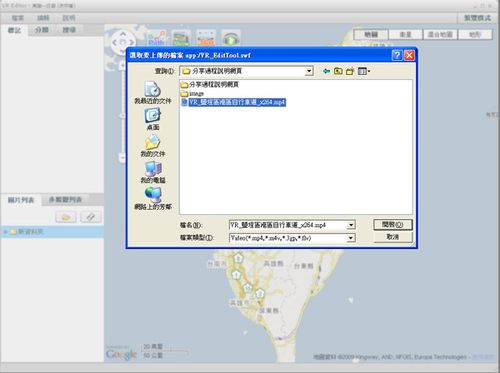Expand the file name dropdown arrow
This screenshot has height=373, width=500.
351,225
